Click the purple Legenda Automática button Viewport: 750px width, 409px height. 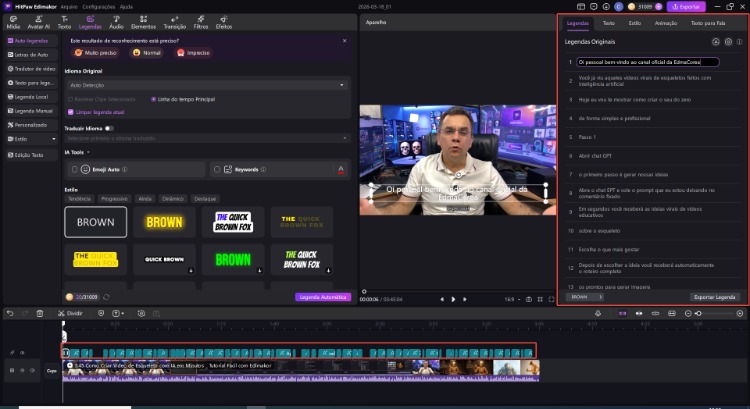click(322, 297)
